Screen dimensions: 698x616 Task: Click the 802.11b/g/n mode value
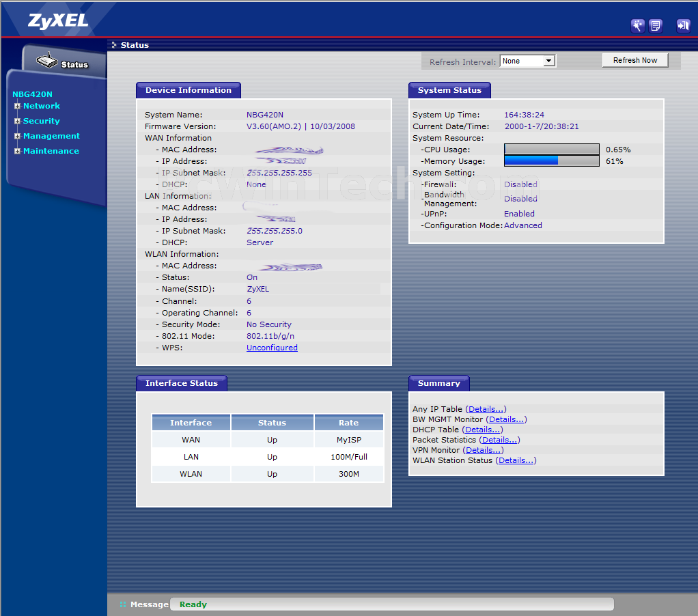click(270, 336)
